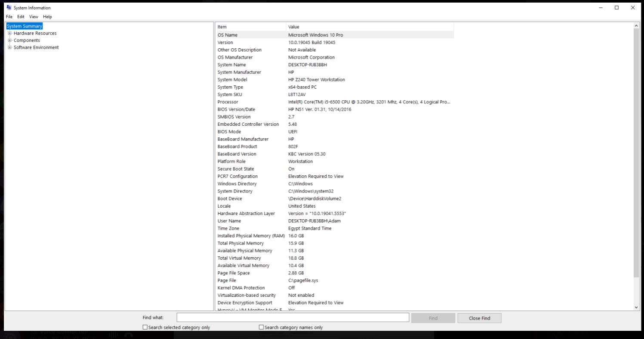Click the SMBIOS Version row
This screenshot has width=644, height=339.
coord(335,117)
